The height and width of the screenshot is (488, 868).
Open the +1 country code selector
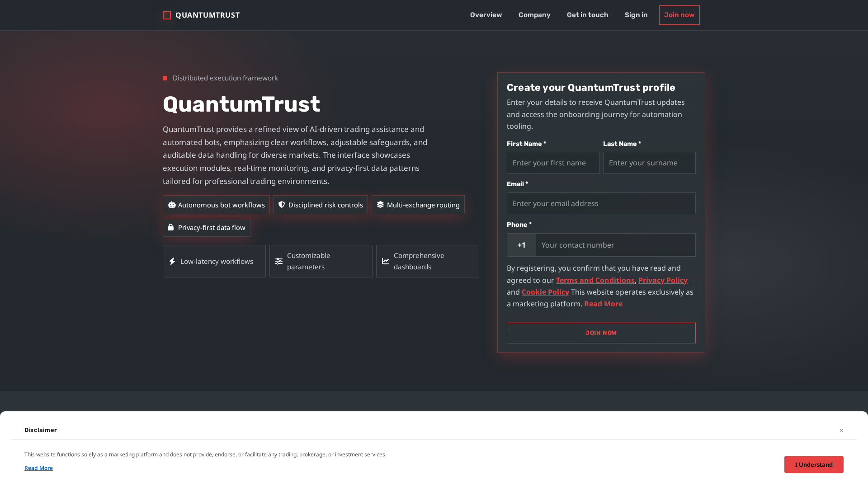point(521,245)
